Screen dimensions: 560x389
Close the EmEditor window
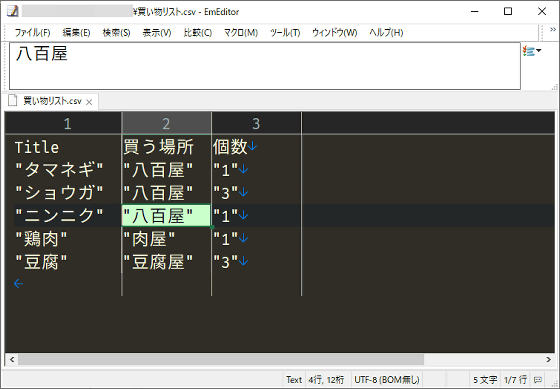point(542,11)
